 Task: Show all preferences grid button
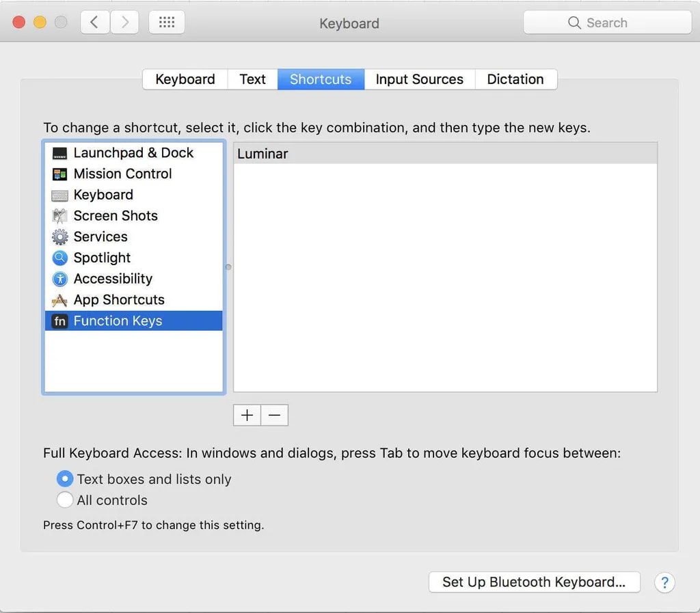click(166, 23)
